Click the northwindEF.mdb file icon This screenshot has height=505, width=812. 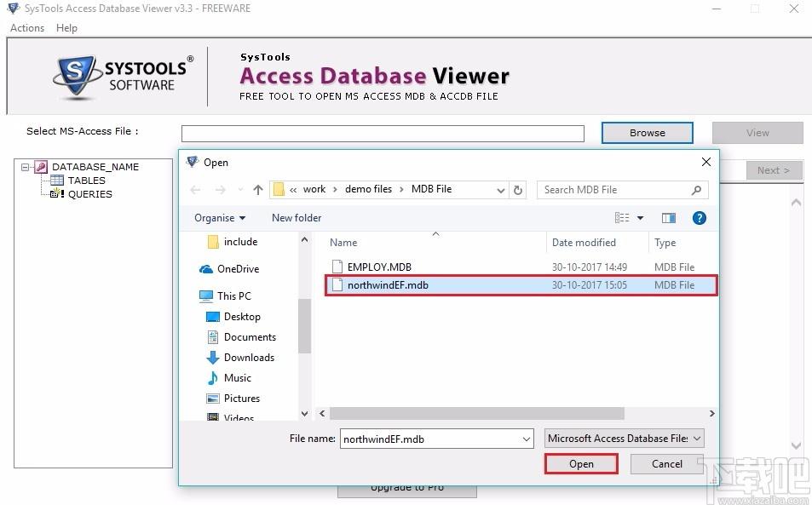point(337,284)
